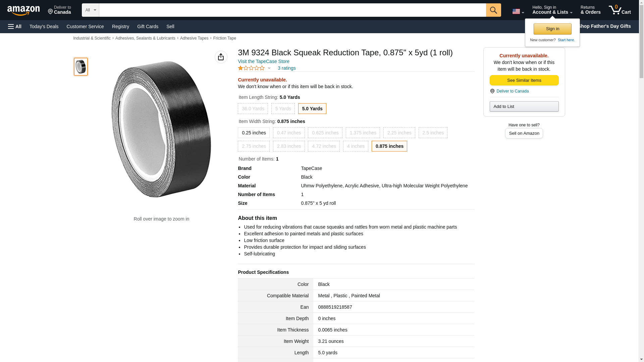Select the 5.0 Yards length option
The height and width of the screenshot is (362, 644).
pos(312,109)
